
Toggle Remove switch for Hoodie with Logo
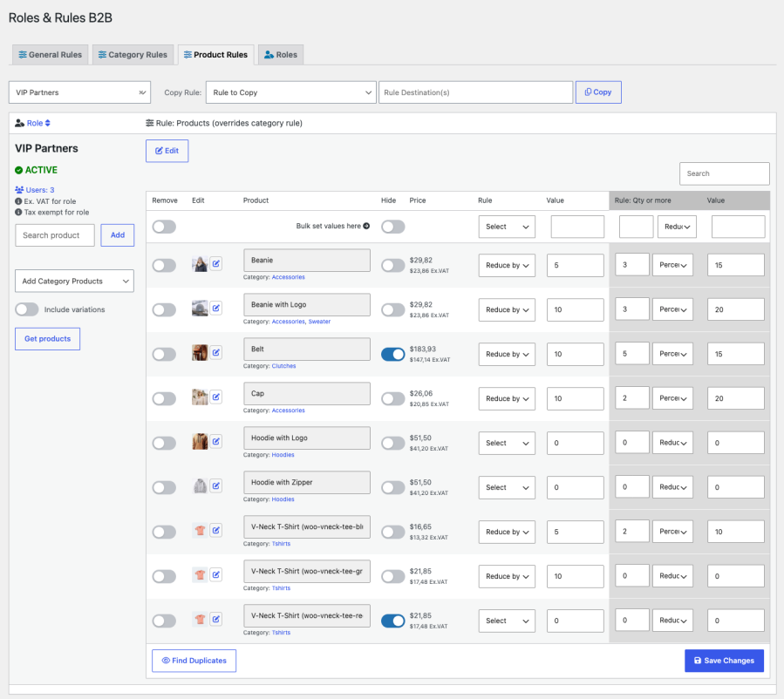[x=164, y=443]
